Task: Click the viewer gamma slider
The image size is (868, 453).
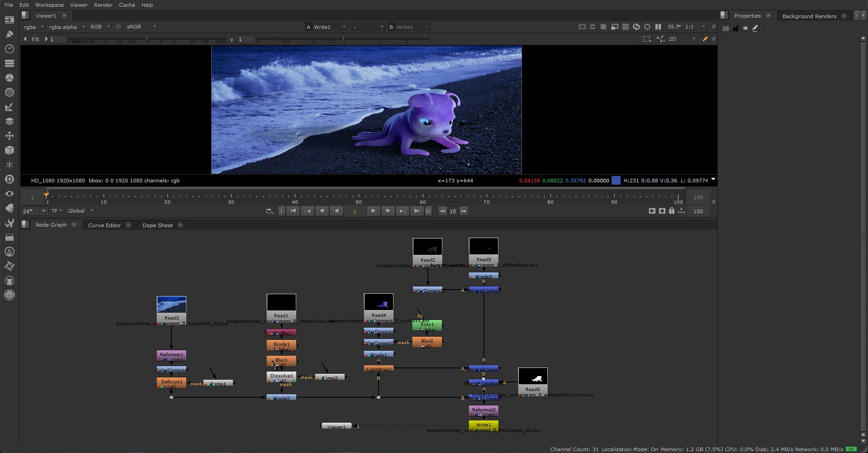Action: click(344, 39)
